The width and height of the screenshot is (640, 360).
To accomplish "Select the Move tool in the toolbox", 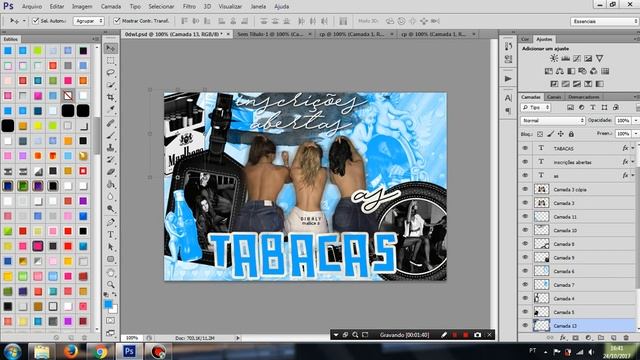I will [110, 48].
